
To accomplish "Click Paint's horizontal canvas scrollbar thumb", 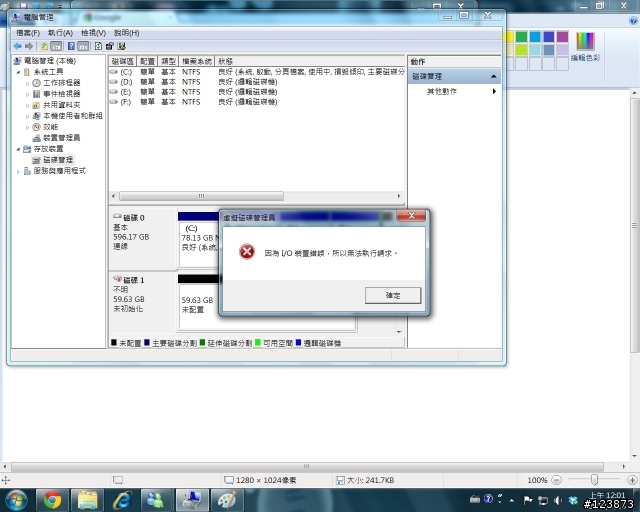I will (x=307, y=466).
